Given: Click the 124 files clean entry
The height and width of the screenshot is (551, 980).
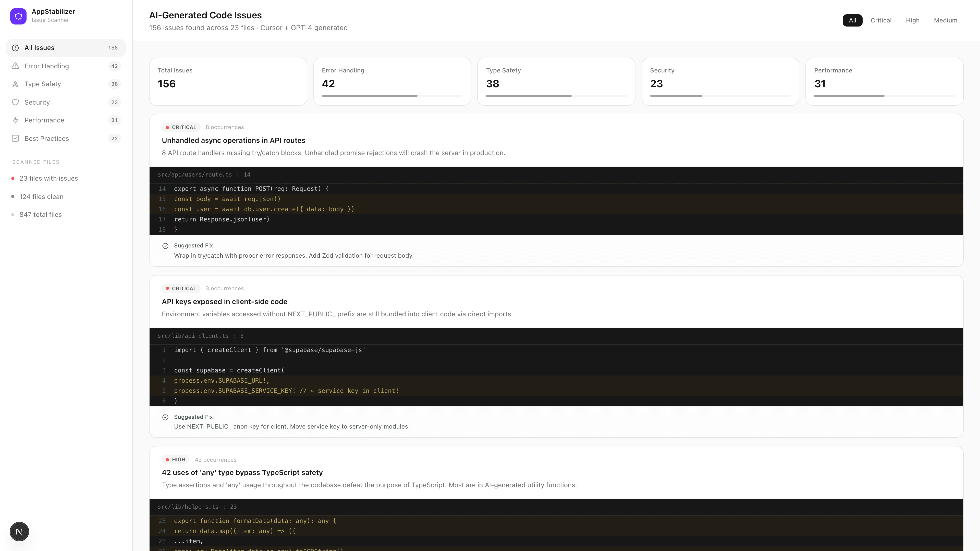Looking at the screenshot, I should coord(41,197).
